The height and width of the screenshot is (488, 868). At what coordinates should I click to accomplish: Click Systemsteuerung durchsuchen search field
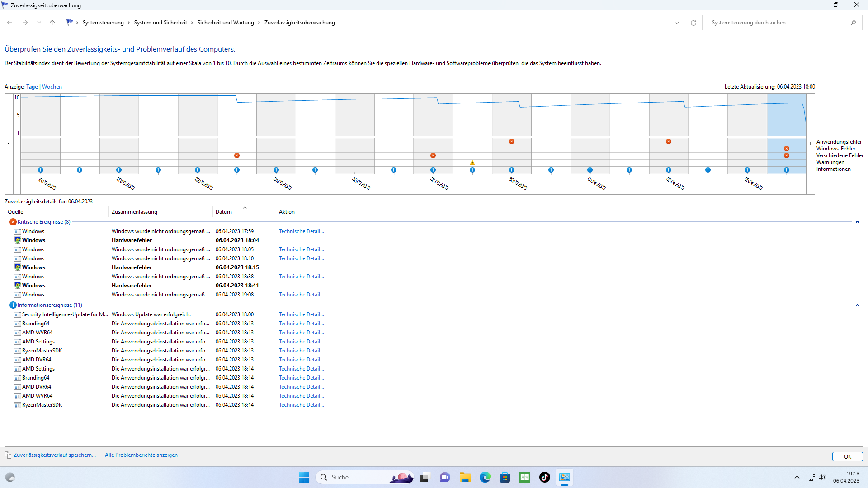click(x=778, y=23)
